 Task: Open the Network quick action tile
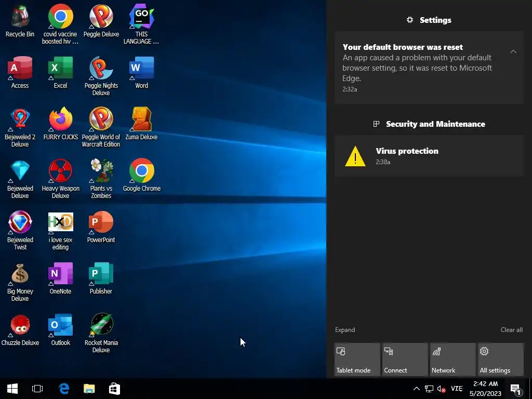click(453, 360)
